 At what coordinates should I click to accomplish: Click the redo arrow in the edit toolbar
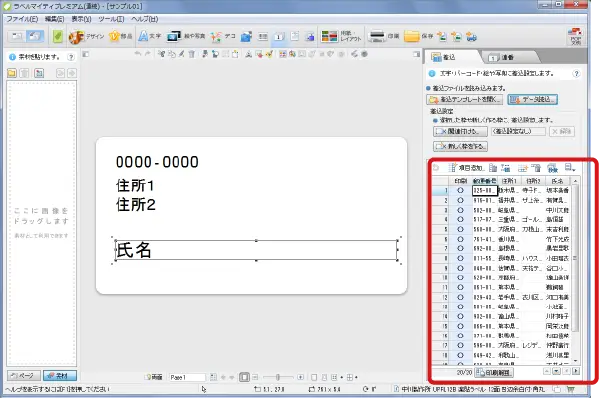pyautogui.click(x=147, y=54)
